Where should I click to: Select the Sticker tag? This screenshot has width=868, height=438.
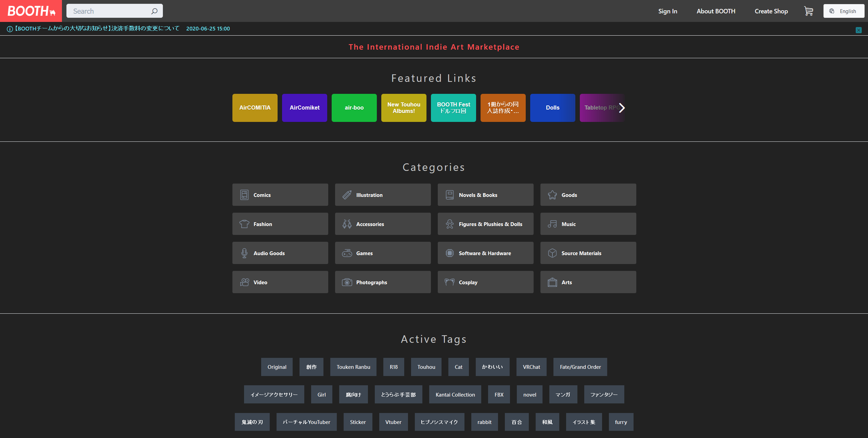pos(358,422)
